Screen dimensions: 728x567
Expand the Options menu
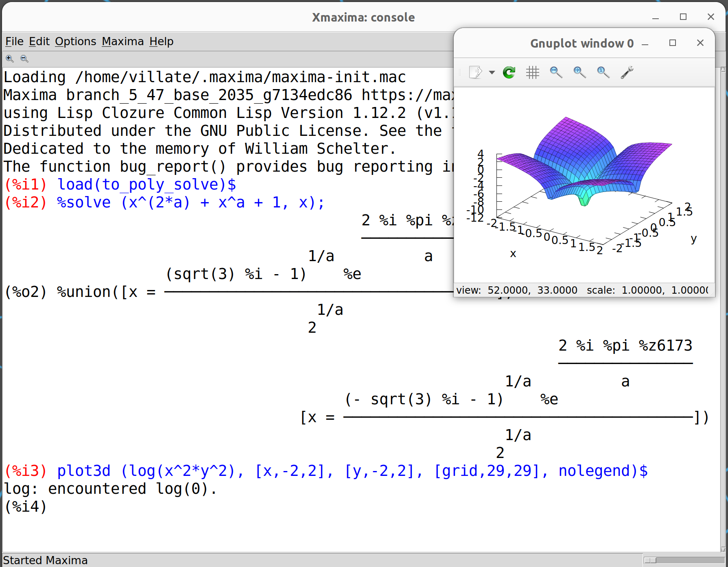tap(76, 41)
